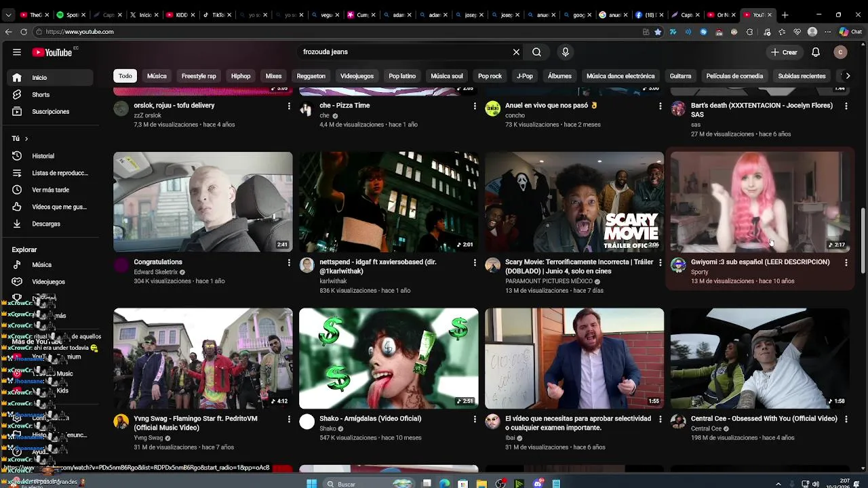This screenshot has width=868, height=488.
Task: Open options menu for nettspend idgaf video
Action: click(475, 263)
